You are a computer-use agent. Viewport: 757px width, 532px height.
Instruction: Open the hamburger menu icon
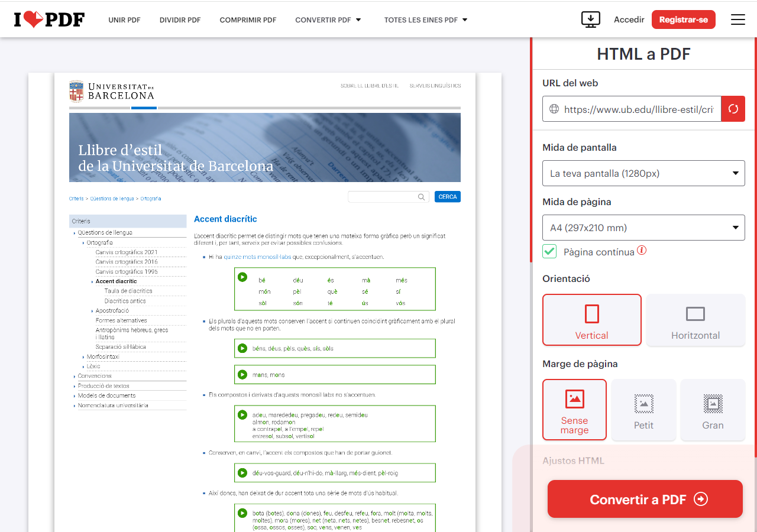[737, 20]
